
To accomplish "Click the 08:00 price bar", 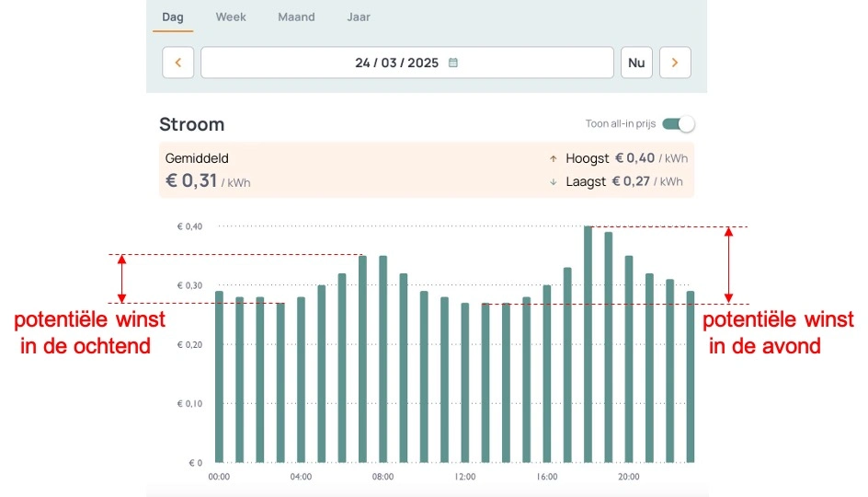I will point(383,359).
